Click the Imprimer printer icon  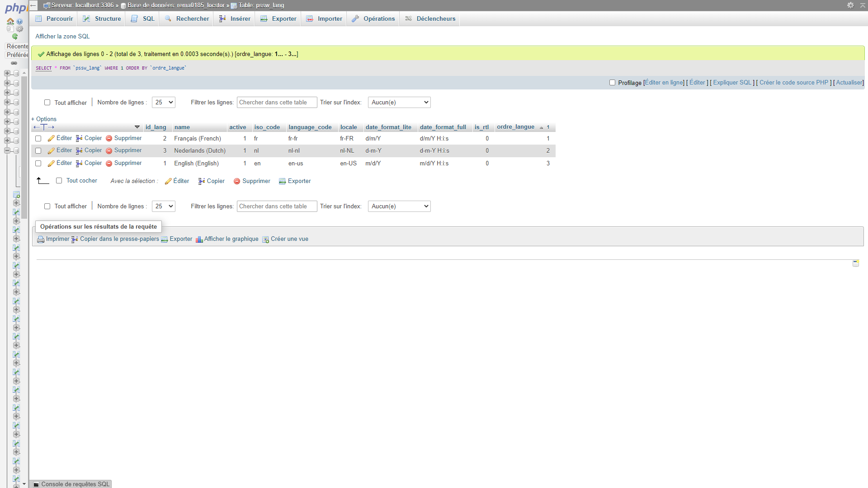click(x=41, y=239)
